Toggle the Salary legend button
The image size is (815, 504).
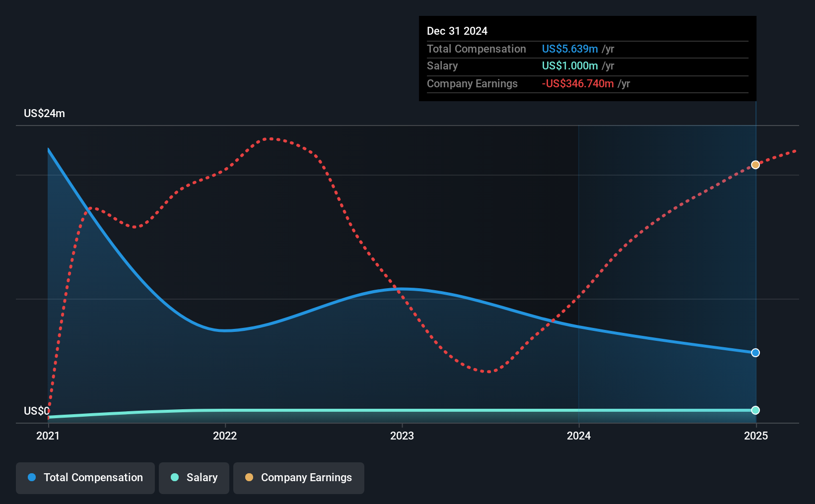pyautogui.click(x=194, y=478)
